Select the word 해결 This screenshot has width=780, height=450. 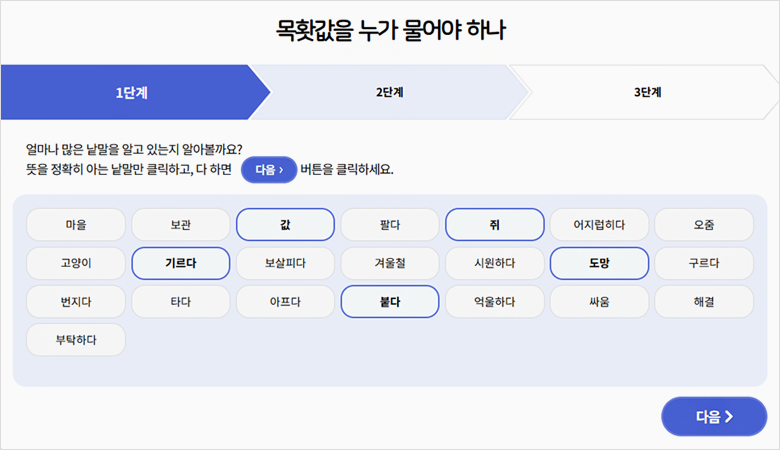(704, 302)
